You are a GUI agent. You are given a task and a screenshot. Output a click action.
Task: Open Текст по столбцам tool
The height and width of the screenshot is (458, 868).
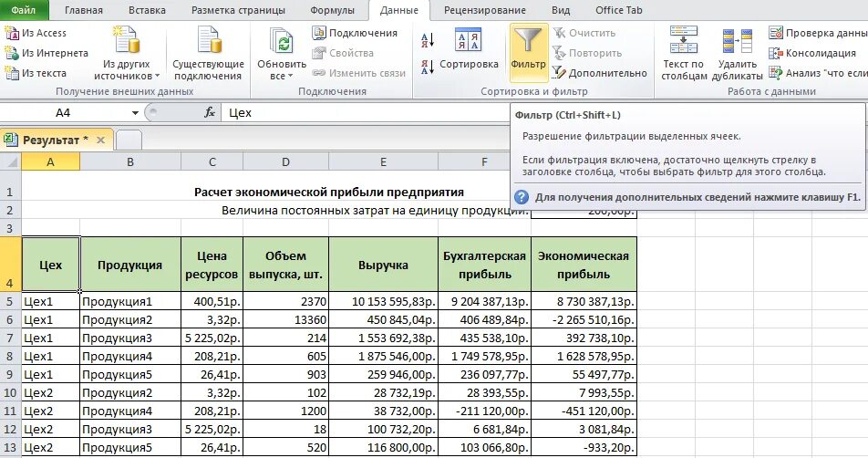coord(684,53)
